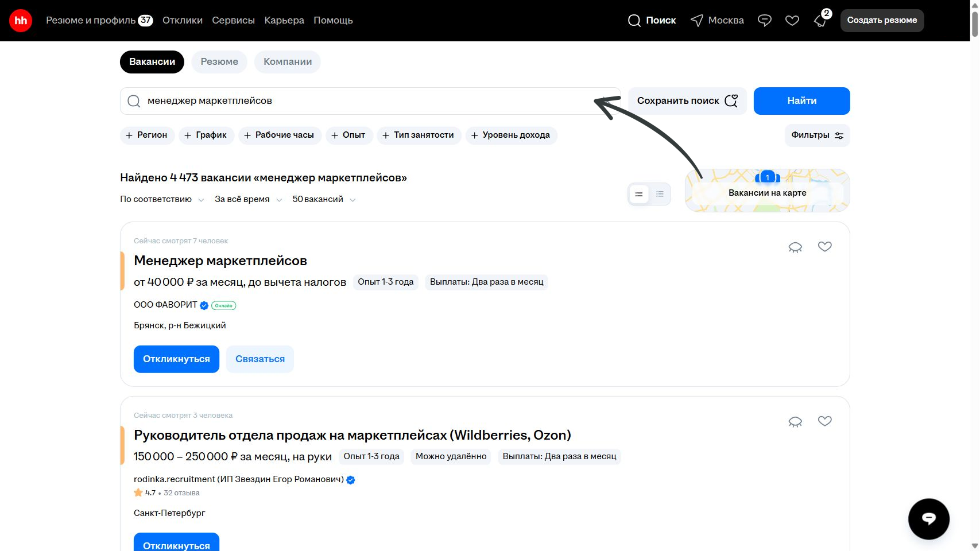This screenshot has width=980, height=551.
Task: Open ООО ФАВОРИТ company link
Action: 165,305
